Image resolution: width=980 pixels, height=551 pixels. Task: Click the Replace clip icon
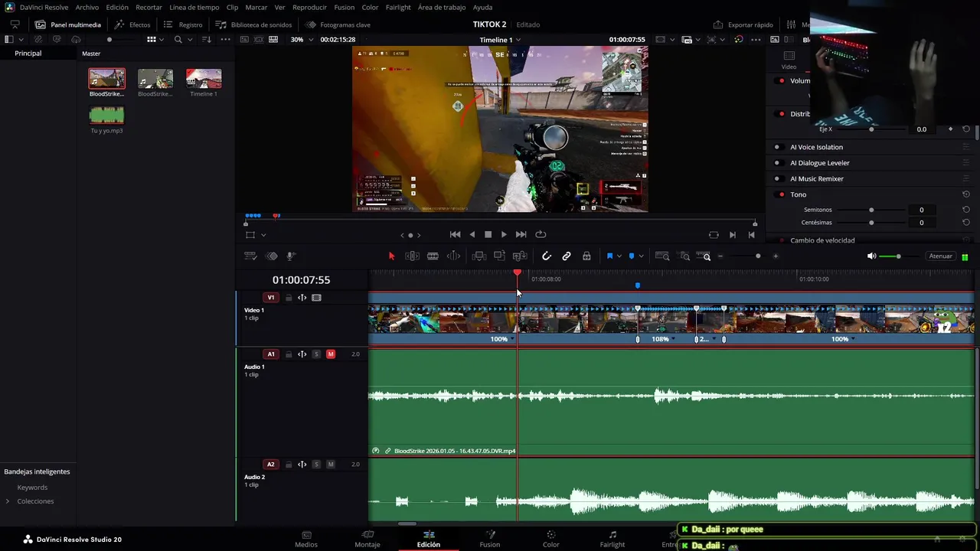(x=520, y=256)
